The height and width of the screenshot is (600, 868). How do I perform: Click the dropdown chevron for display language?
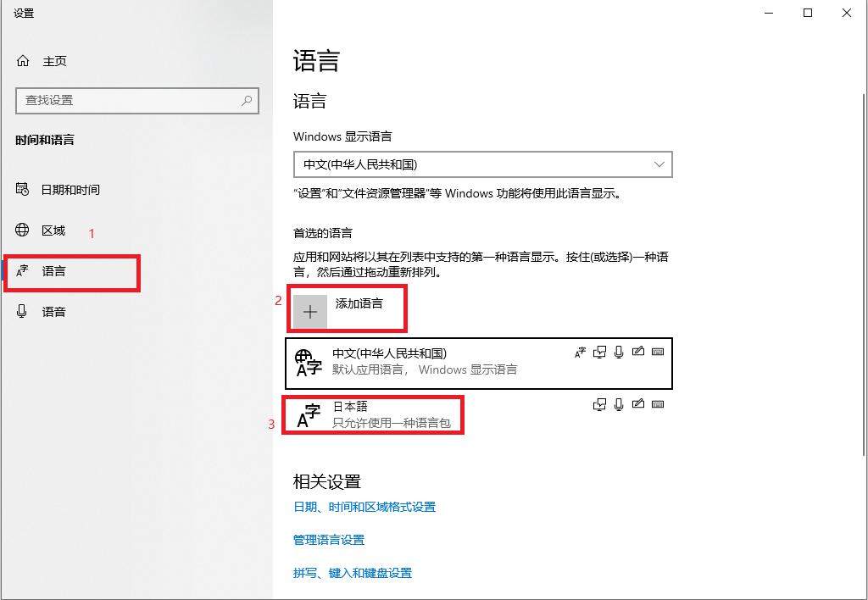[659, 164]
